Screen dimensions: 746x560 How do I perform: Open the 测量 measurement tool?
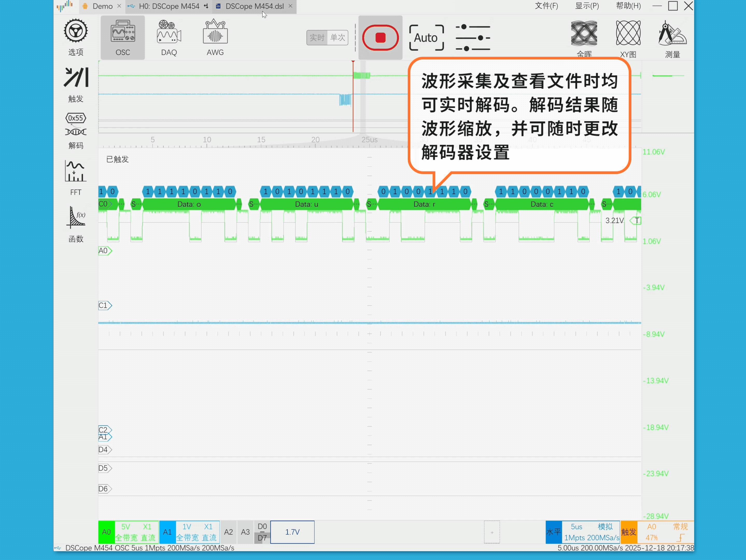tap(672, 33)
